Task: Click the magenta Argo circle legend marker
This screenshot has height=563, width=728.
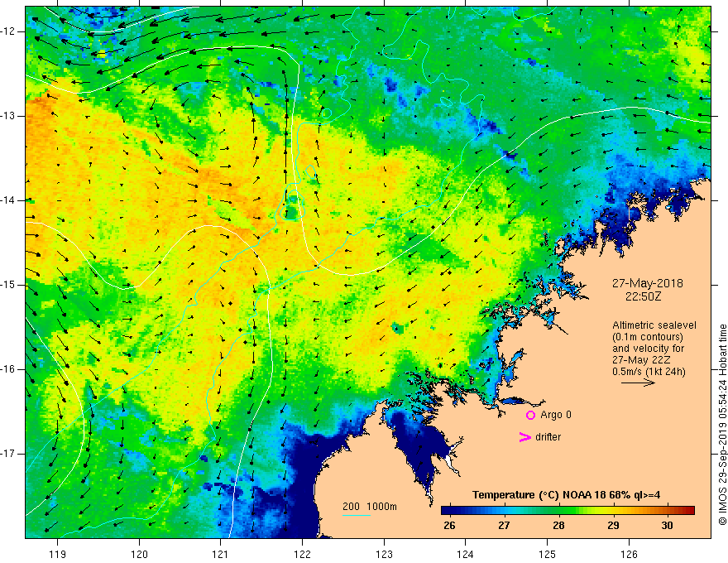Action: (x=530, y=416)
